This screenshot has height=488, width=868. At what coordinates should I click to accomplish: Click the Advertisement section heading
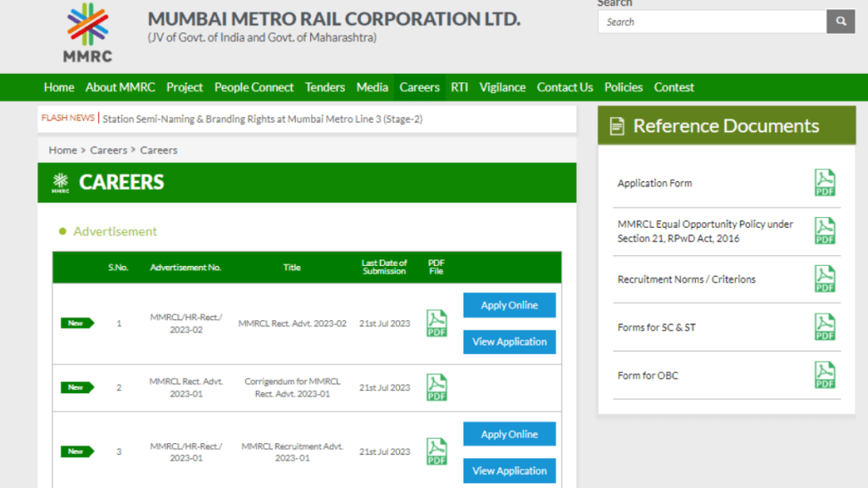[x=114, y=231]
